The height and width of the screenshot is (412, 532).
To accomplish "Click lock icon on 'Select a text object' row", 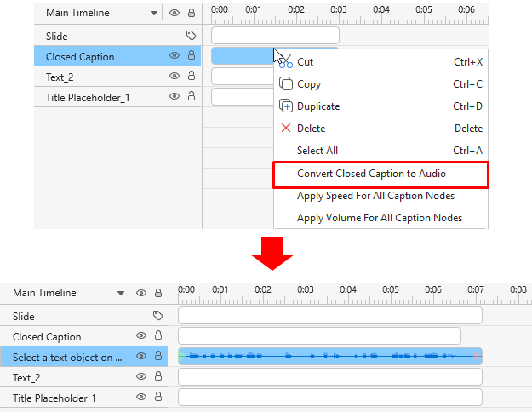I will click(157, 357).
